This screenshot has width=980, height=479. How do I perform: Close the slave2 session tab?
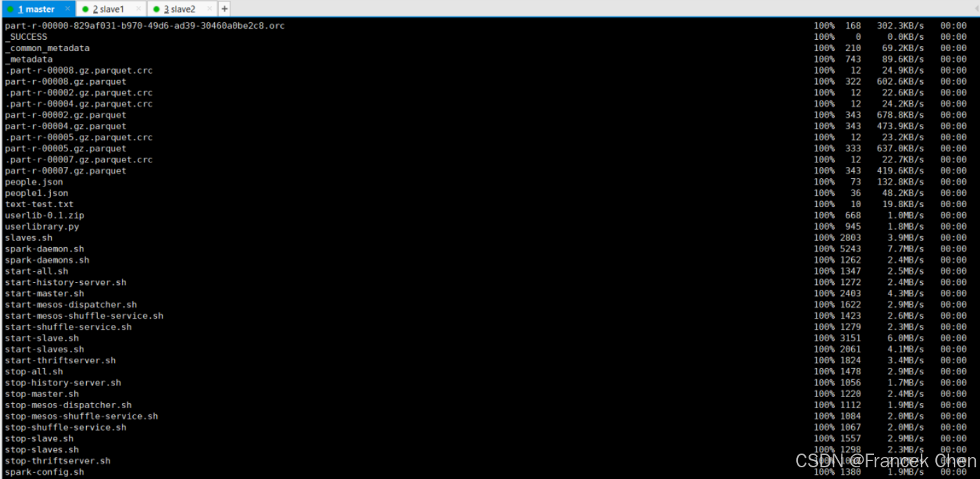209,9
